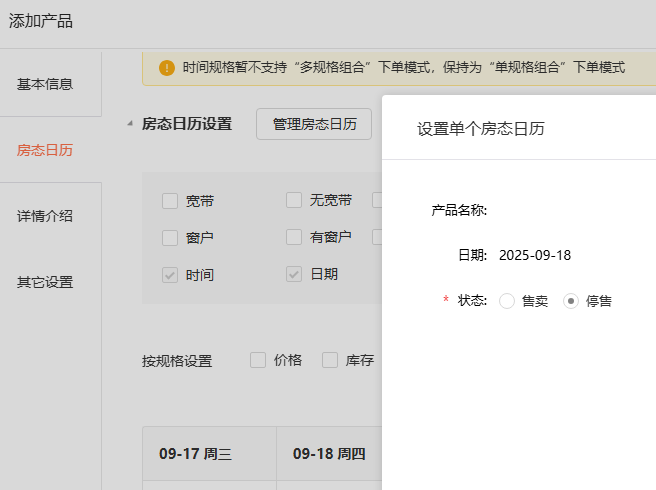Viewport: 656px width, 490px height.
Task: Click the 房态日历设置 section heading
Action: (187, 124)
